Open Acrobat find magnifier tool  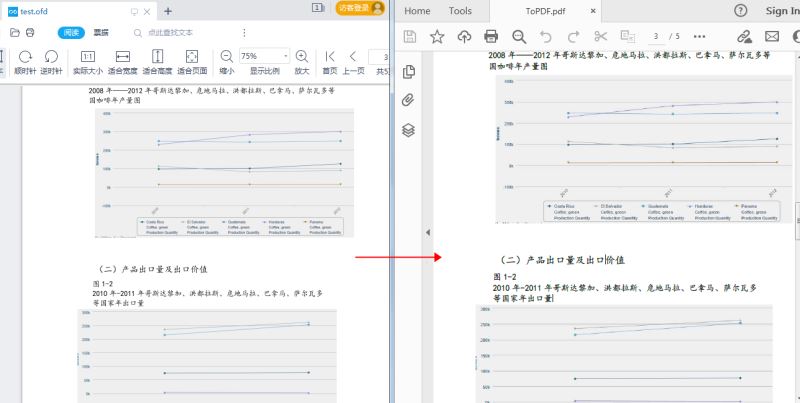519,36
